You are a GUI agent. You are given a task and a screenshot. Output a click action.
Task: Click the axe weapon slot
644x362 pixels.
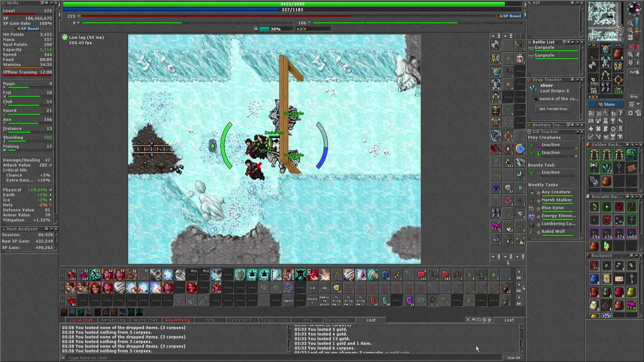pos(593,66)
